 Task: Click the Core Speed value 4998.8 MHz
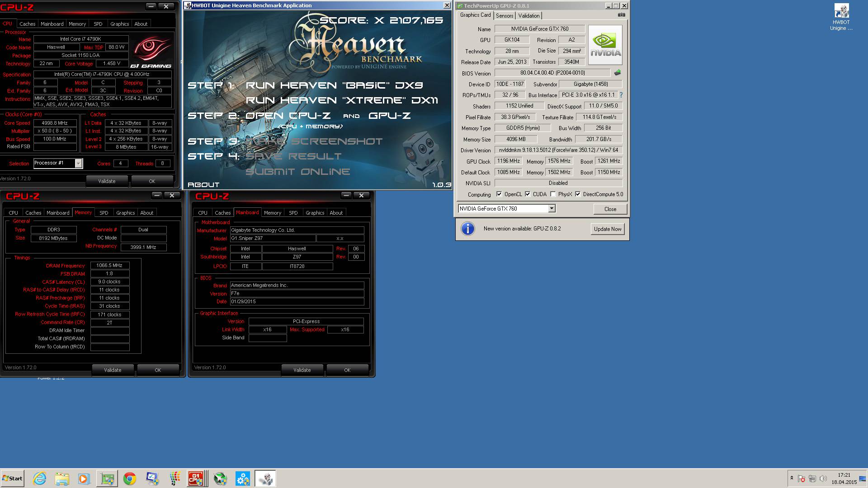pyautogui.click(x=55, y=123)
